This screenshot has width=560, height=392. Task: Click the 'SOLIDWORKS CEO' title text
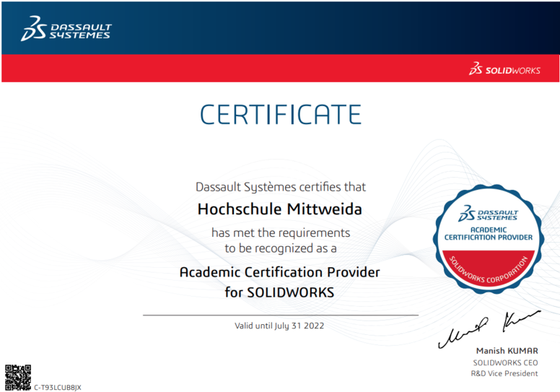[x=505, y=362]
